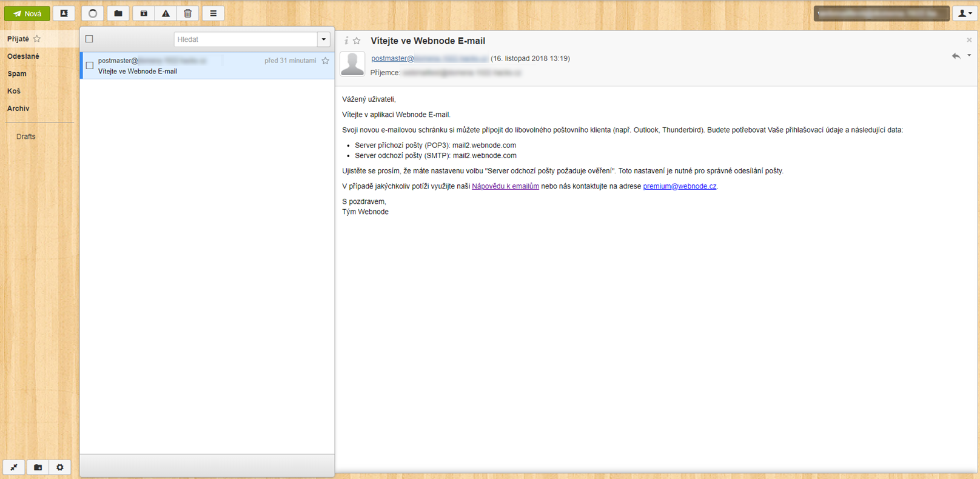Viewport: 980px width, 479px height.
Task: Open the Odeslané folder
Action: coord(23,56)
